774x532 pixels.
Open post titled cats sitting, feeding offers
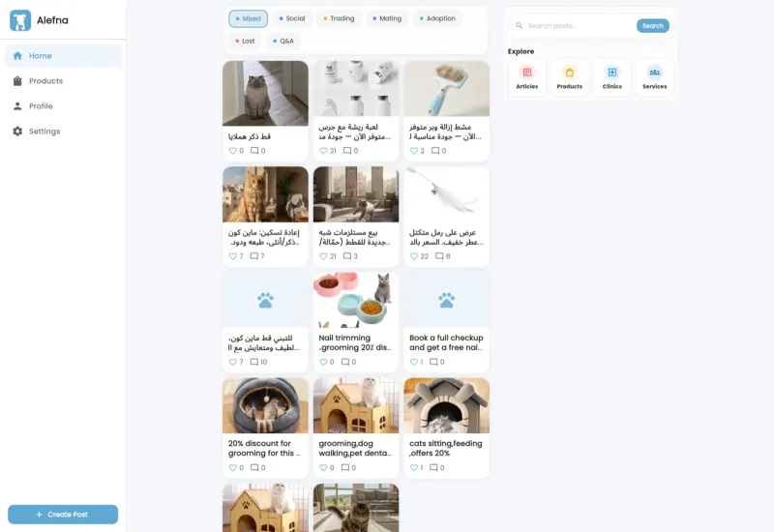(446, 448)
